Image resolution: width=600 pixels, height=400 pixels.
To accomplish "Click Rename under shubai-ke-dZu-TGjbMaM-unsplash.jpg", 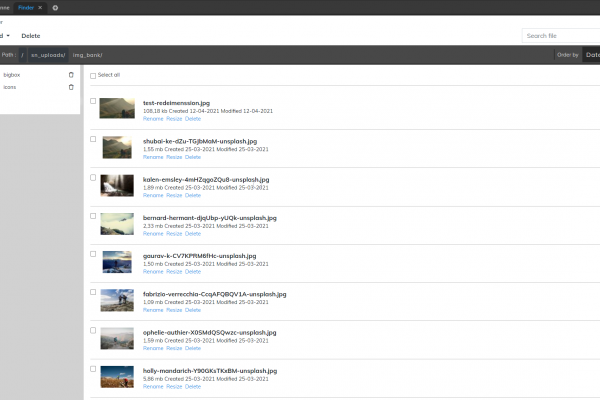I will point(153,156).
